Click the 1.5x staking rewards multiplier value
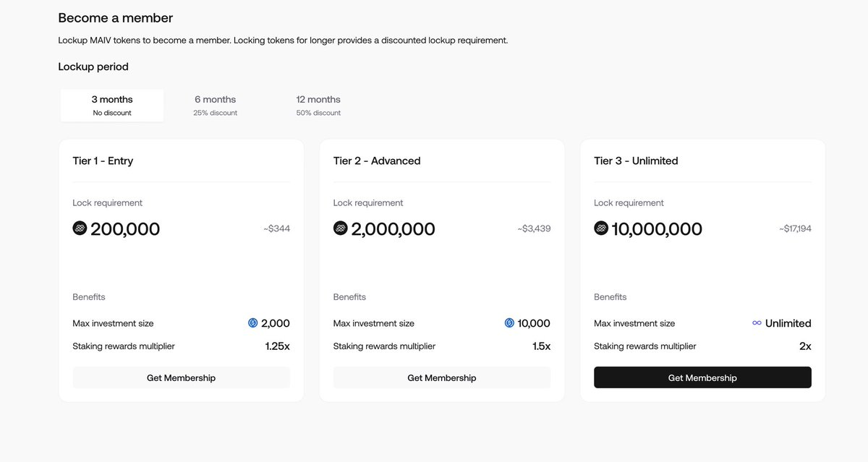Image resolution: width=868 pixels, height=462 pixels. point(542,346)
